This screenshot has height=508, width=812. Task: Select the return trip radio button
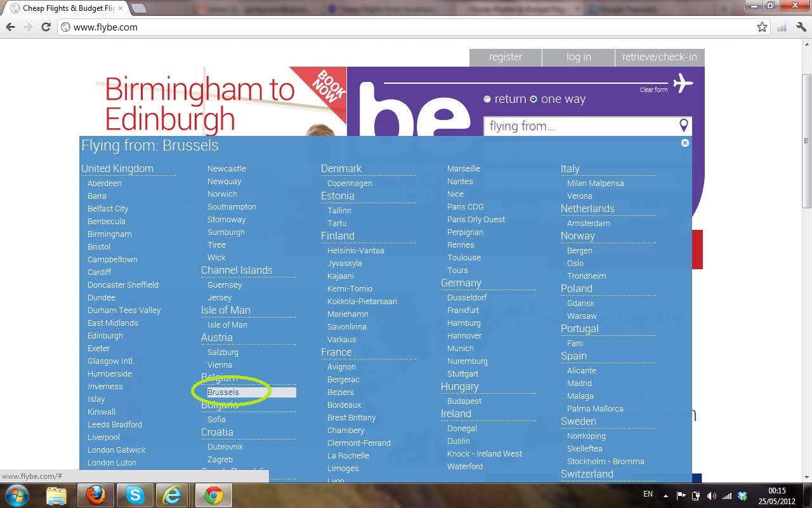(487, 99)
